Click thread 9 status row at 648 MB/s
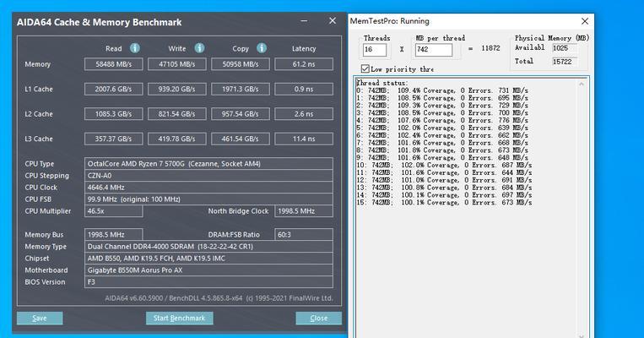This screenshot has width=644, height=338. (x=442, y=157)
